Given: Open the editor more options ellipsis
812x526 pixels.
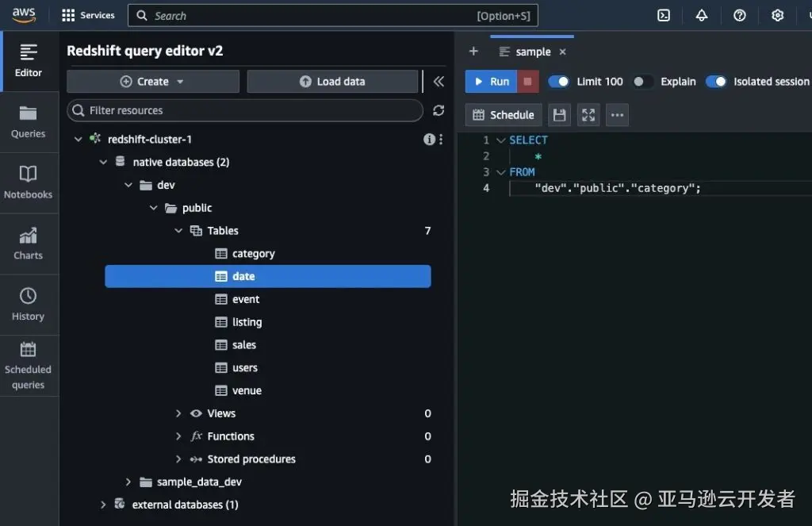Looking at the screenshot, I should 617,115.
